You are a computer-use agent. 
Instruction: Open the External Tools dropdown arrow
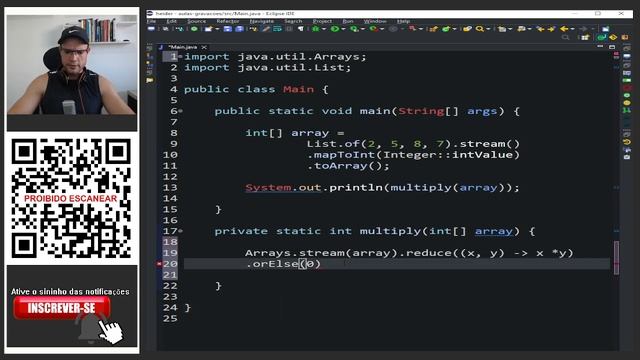point(382,29)
